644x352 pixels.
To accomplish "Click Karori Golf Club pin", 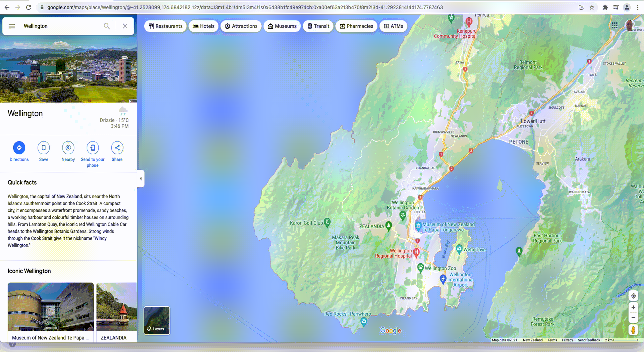I will pyautogui.click(x=327, y=222).
